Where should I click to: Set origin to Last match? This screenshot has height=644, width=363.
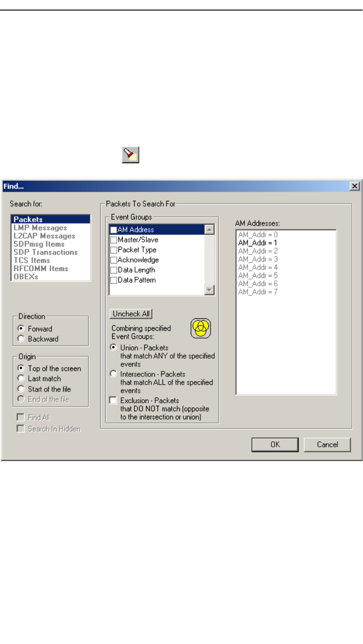click(x=20, y=378)
